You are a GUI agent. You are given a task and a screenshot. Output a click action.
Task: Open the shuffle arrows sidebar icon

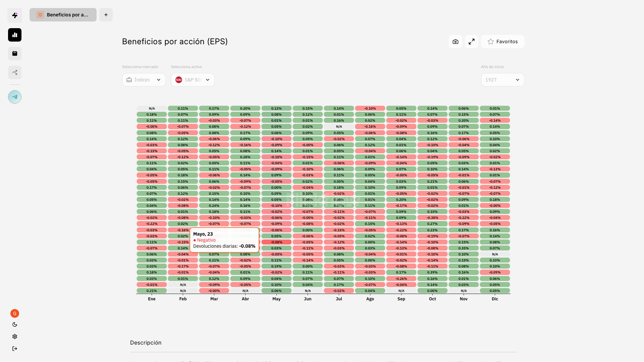(15, 72)
